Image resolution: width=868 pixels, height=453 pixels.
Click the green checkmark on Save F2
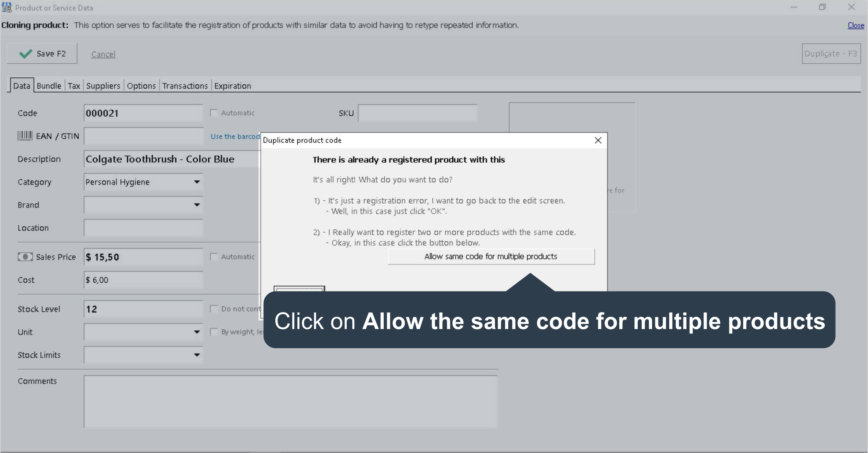(x=25, y=54)
